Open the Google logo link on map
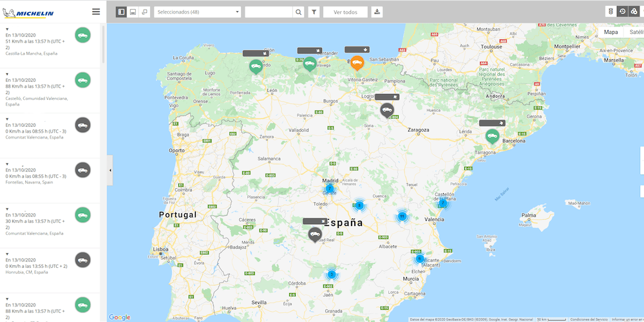 click(x=119, y=317)
